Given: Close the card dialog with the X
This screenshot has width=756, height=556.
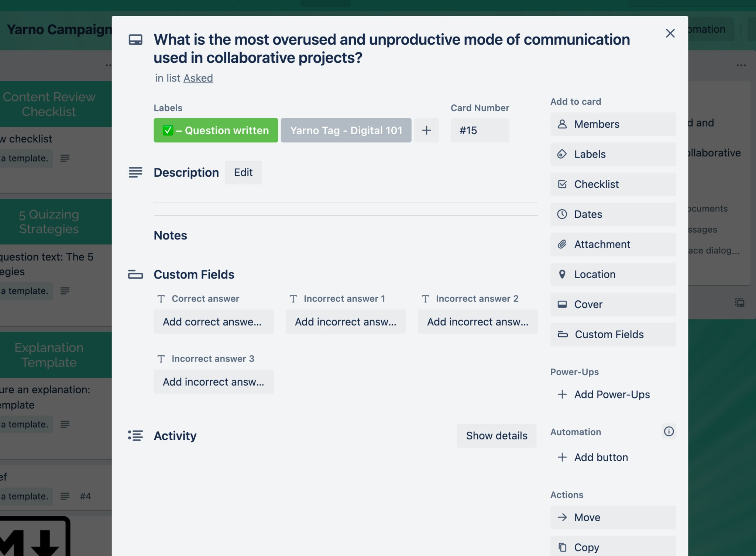Looking at the screenshot, I should click(x=670, y=34).
